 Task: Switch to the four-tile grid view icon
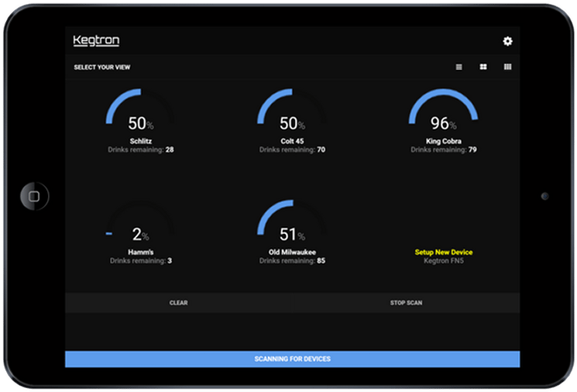(x=483, y=67)
